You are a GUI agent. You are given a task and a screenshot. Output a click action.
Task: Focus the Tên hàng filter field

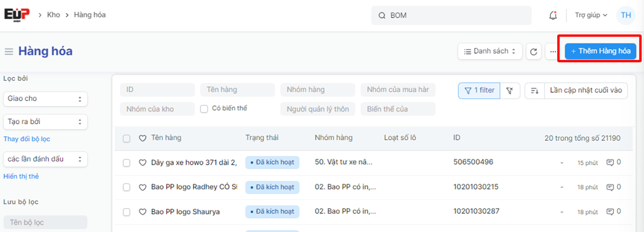[x=236, y=90]
